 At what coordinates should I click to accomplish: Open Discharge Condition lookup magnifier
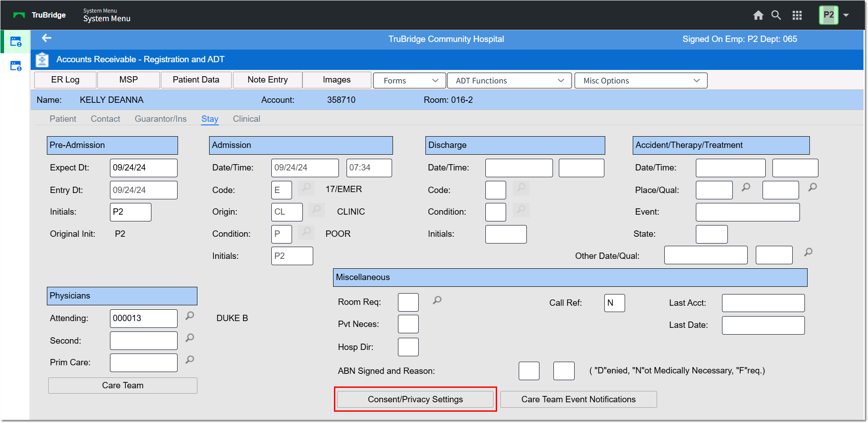pos(521,209)
